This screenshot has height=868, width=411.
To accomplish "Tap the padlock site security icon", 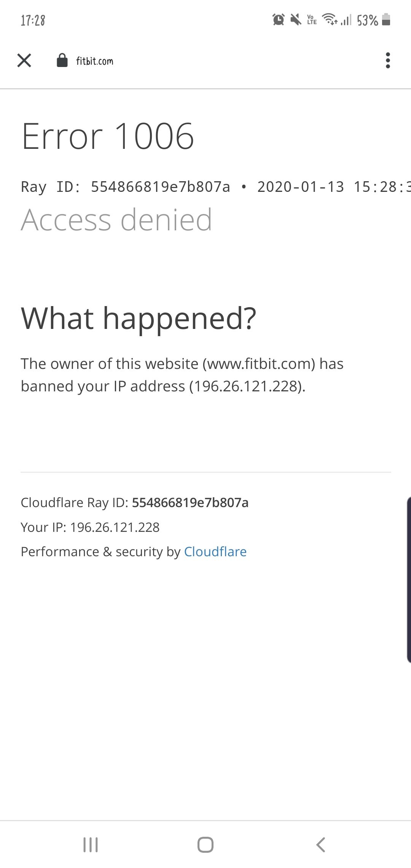I will pos(62,61).
